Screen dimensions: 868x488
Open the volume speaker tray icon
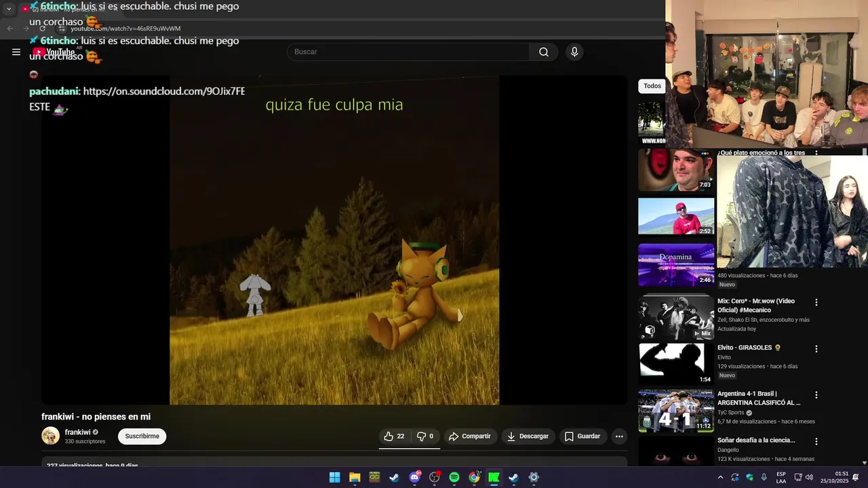pos(809,477)
